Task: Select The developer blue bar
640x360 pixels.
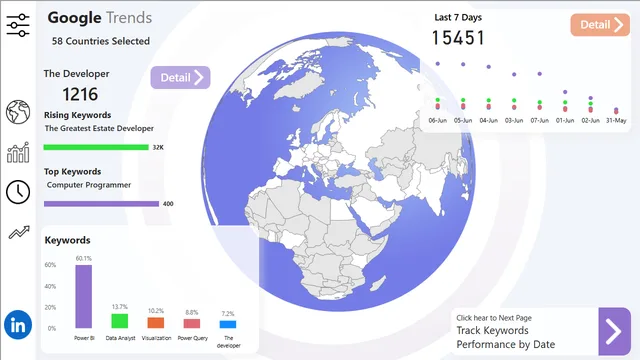Action: 228,324
